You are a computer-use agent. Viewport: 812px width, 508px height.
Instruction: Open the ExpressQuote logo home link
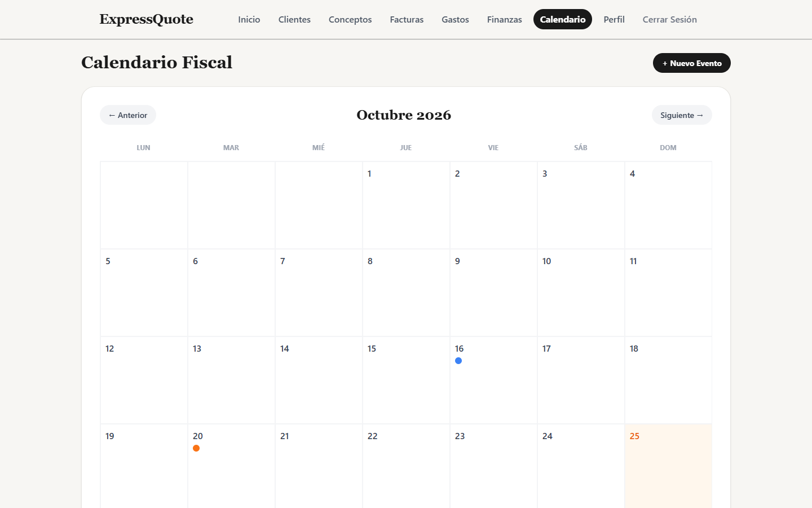147,19
